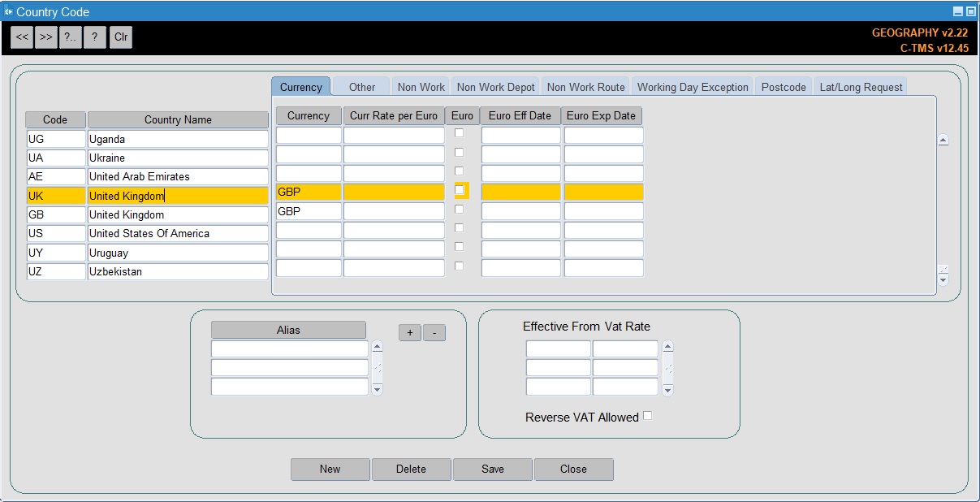Click the '?' execute query toolbar button

(x=95, y=37)
